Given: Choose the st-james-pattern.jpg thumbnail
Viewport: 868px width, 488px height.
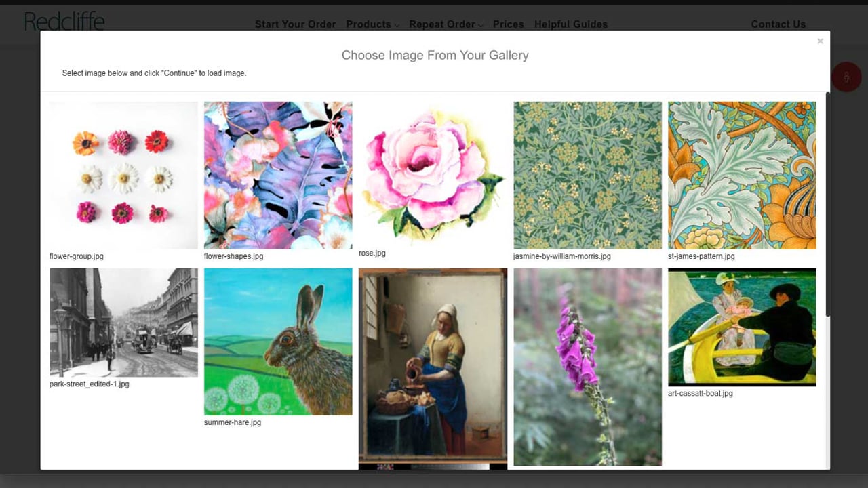Looking at the screenshot, I should (x=742, y=176).
